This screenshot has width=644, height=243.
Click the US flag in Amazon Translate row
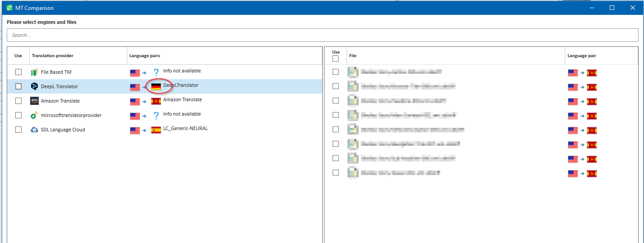135,102
